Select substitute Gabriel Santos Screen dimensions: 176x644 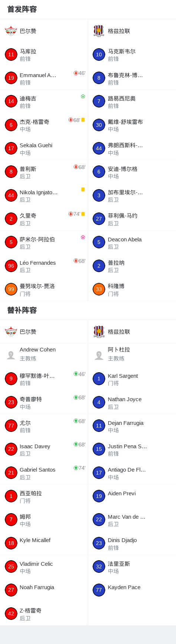tap(44, 473)
